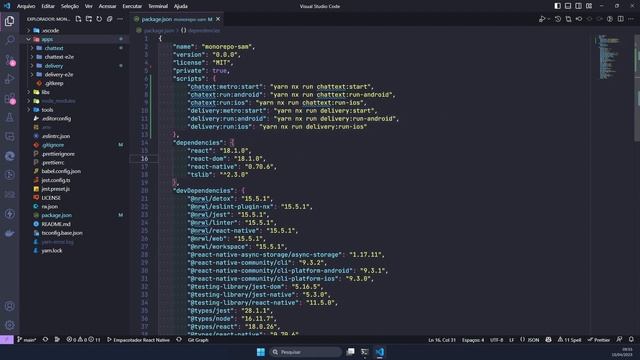This screenshot has height=360, width=640.
Task: Click the remote window indicator in status bar
Action: (x=7, y=340)
